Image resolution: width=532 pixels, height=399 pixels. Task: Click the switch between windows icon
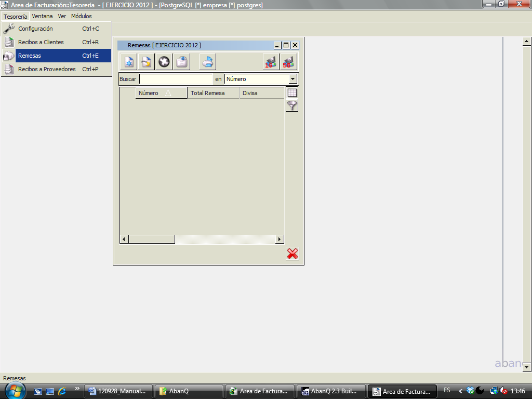pos(37,391)
